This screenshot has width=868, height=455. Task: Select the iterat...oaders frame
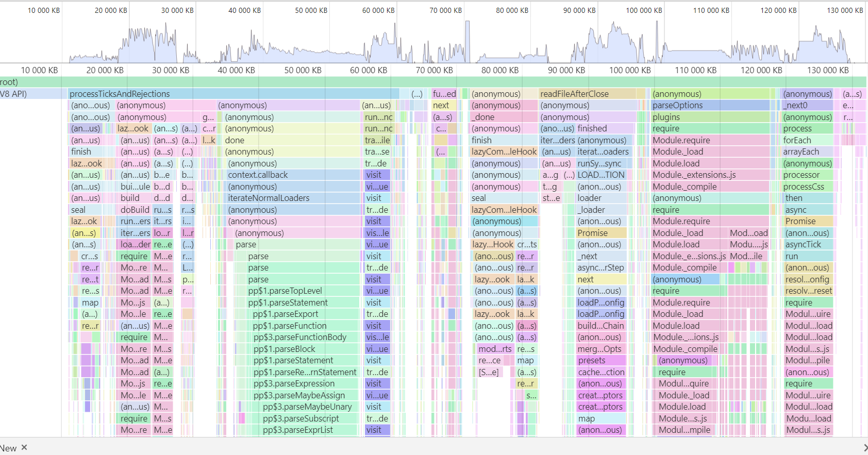click(603, 151)
